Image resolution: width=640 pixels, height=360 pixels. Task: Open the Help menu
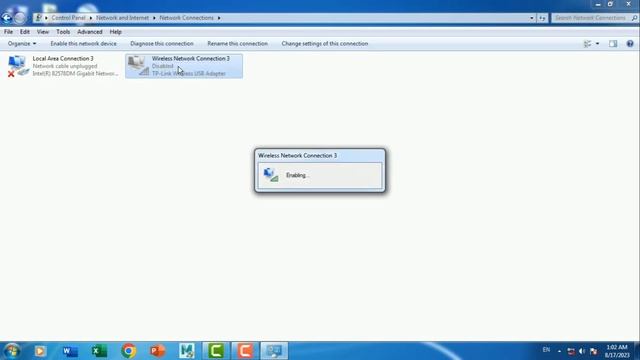point(116,32)
